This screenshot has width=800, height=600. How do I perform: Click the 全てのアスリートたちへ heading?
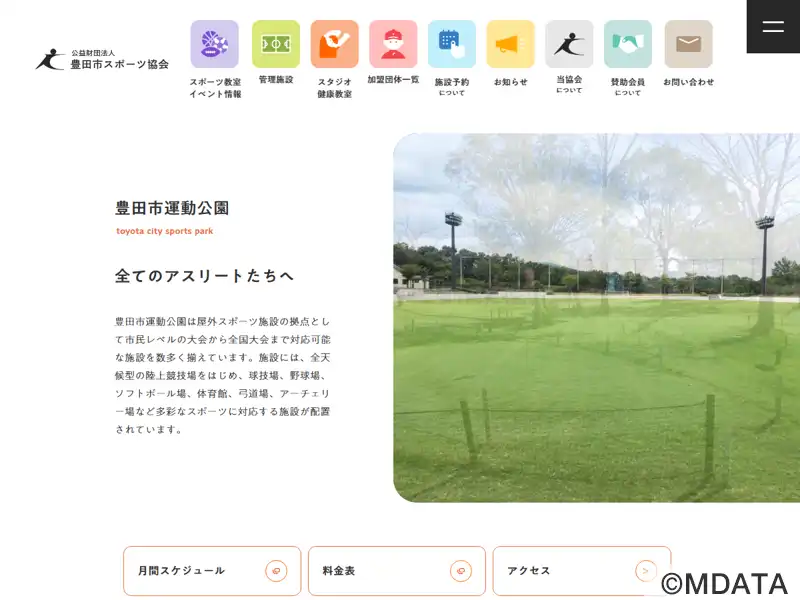(204, 276)
